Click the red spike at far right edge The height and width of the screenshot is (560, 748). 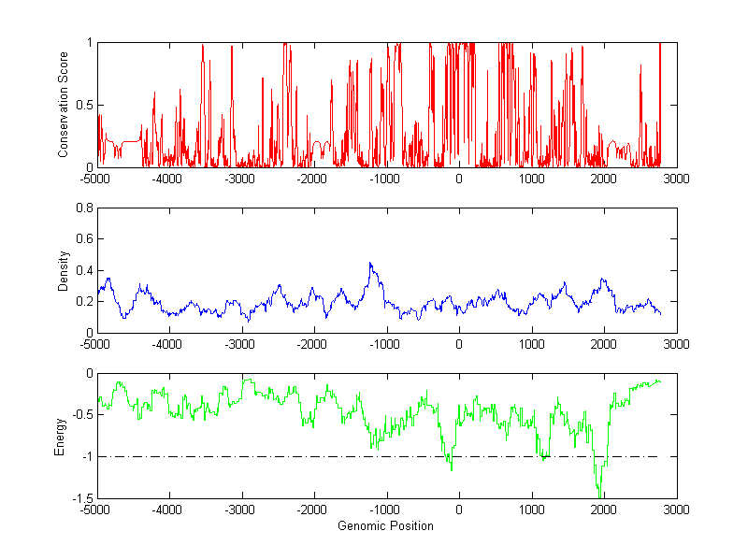[660, 105]
